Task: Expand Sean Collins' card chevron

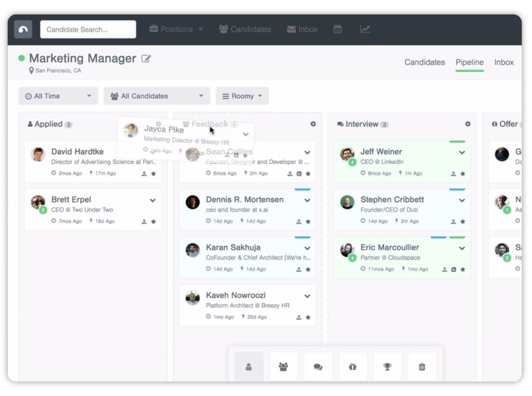Action: click(x=308, y=153)
